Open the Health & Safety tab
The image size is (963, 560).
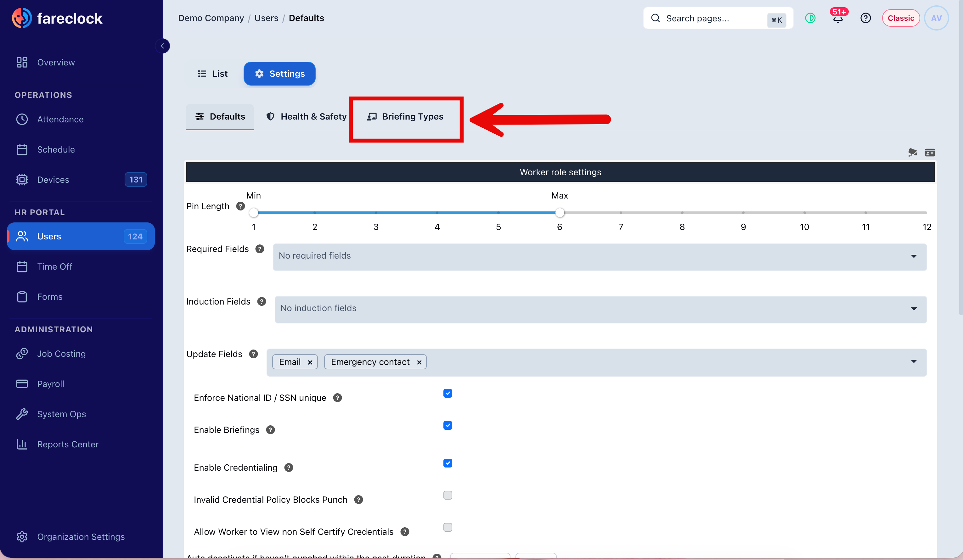coord(306,116)
